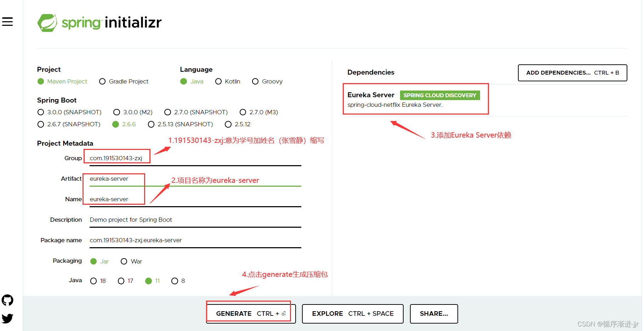
Task: Choose Kotlin as language
Action: [x=218, y=81]
